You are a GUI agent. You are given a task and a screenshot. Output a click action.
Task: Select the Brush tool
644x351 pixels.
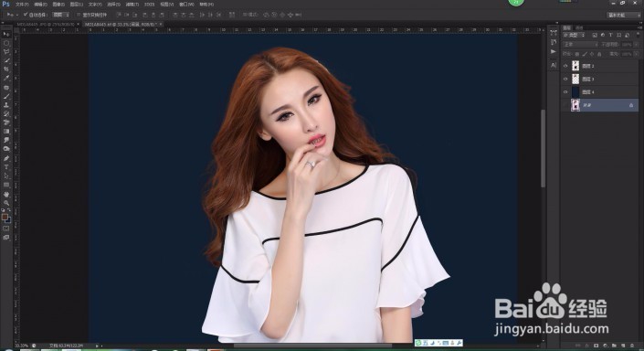[x=6, y=97]
